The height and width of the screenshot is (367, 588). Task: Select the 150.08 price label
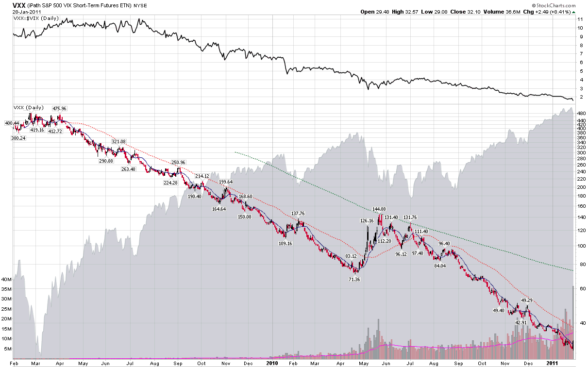[x=245, y=217]
